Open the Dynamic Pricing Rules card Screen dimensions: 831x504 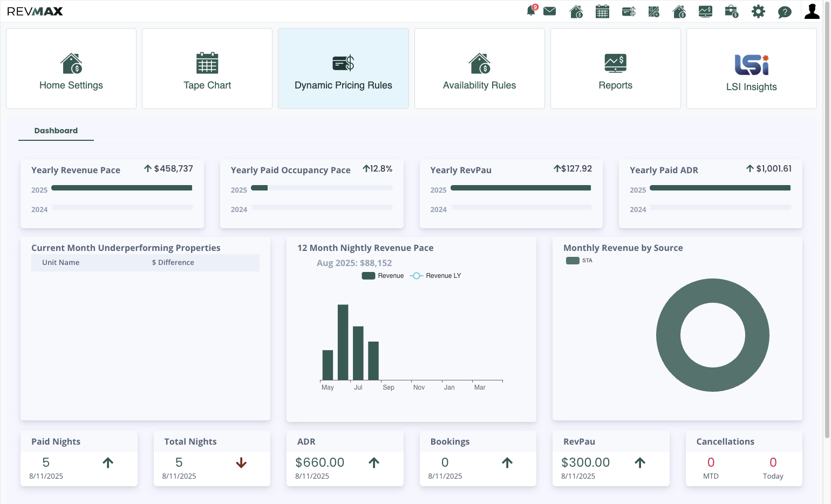343,69
